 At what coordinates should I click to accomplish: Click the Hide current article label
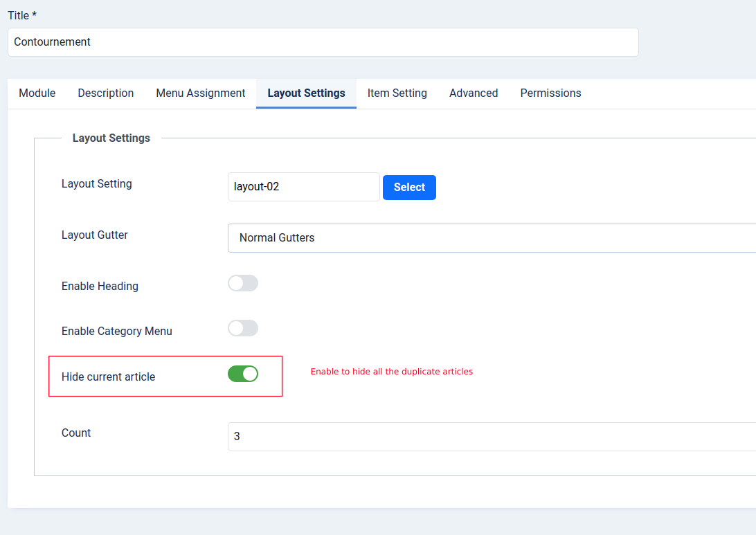109,377
